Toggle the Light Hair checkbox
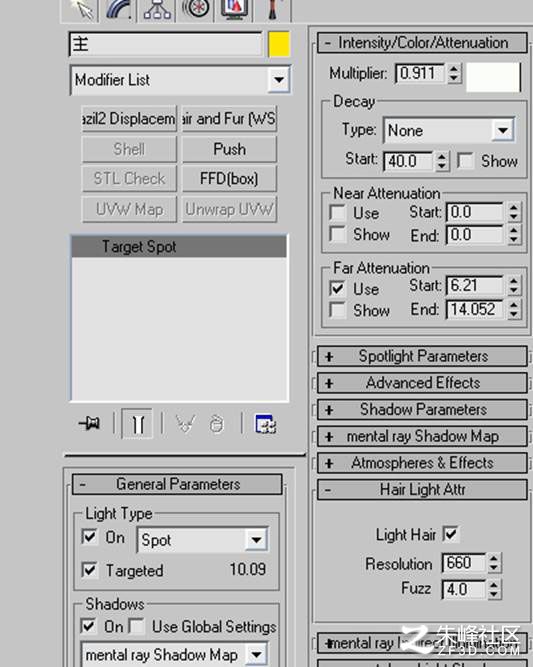533x667 pixels. click(x=450, y=534)
